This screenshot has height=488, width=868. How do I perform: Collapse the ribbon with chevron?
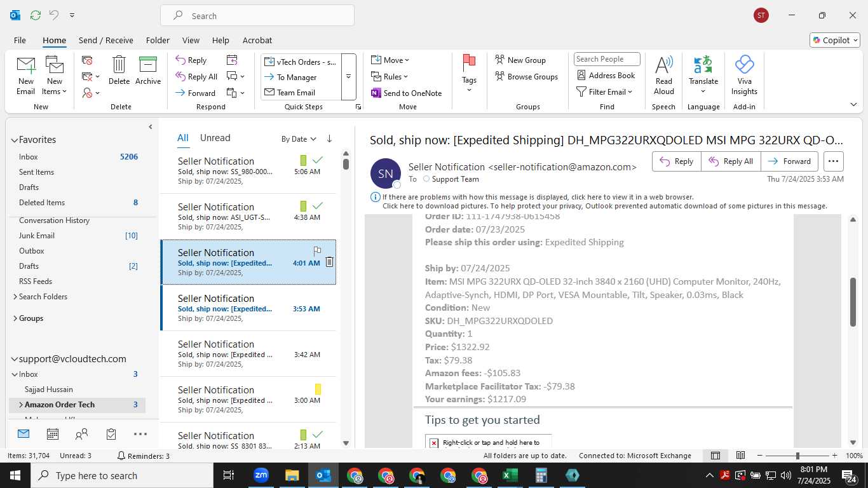[853, 104]
